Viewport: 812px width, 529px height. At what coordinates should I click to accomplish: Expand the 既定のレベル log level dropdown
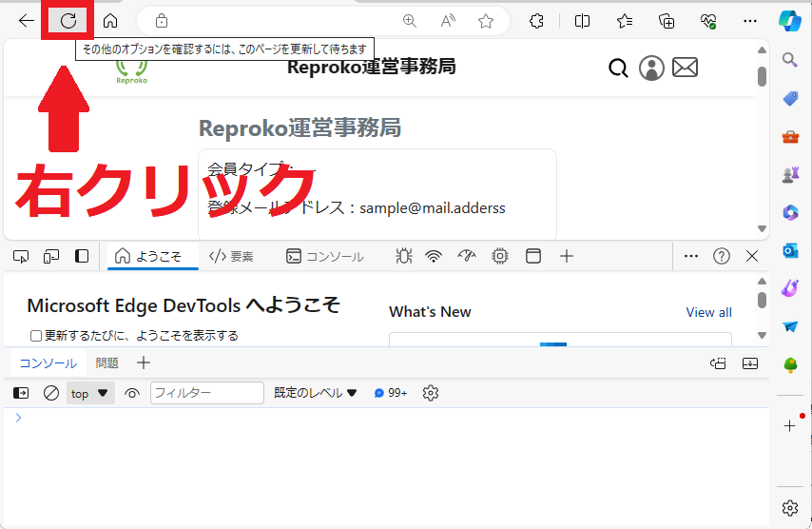coord(316,393)
